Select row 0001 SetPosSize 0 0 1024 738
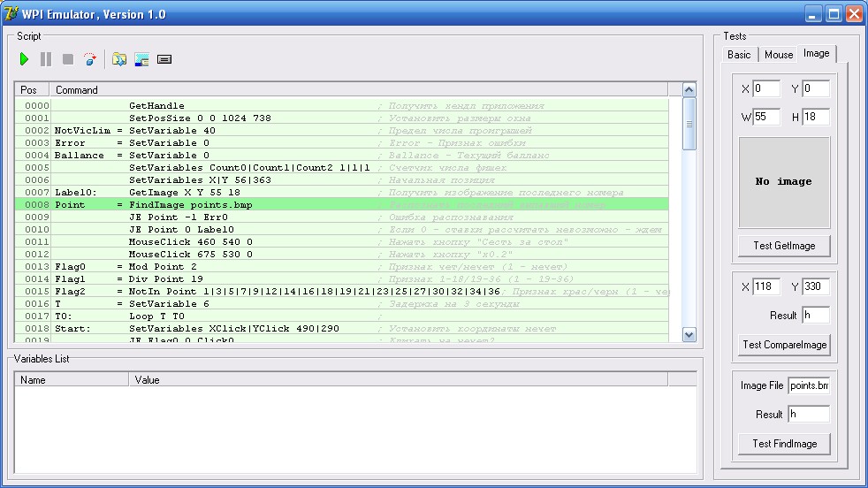The width and height of the screenshot is (868, 488). (x=341, y=118)
